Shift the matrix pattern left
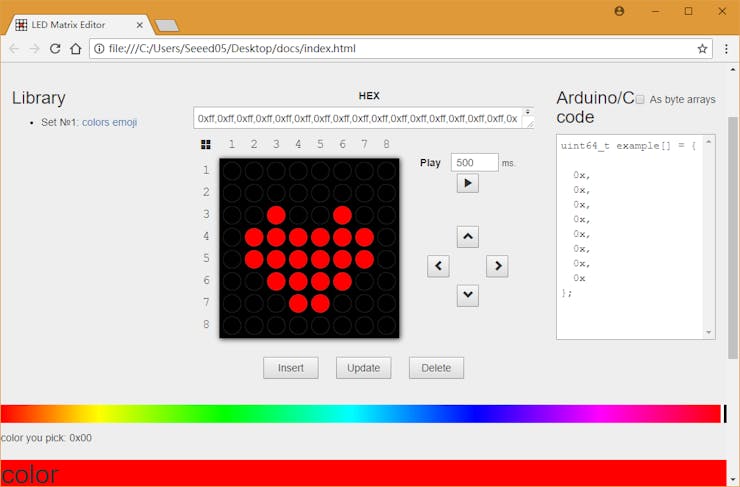 click(x=438, y=266)
